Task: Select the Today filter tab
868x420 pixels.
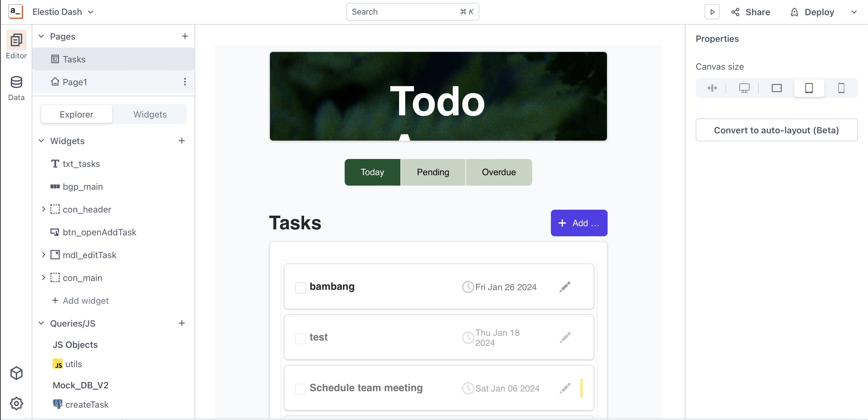Action: [x=373, y=172]
